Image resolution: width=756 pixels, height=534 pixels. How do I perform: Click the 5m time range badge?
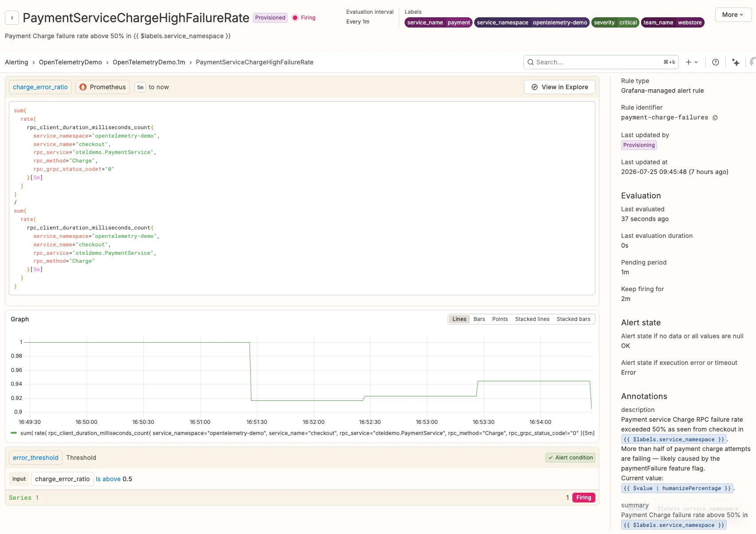coord(140,87)
